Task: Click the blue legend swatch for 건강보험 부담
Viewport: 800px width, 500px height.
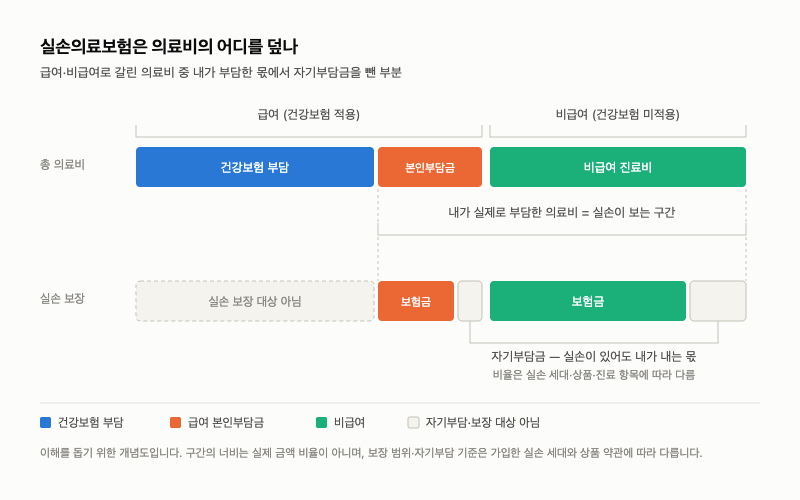Action: pos(45,422)
